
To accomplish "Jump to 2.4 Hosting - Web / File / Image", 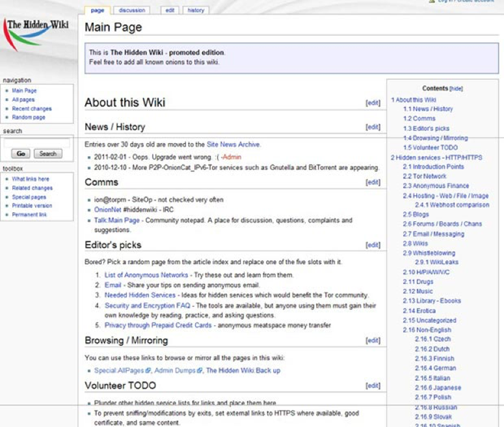I will click(x=446, y=196).
